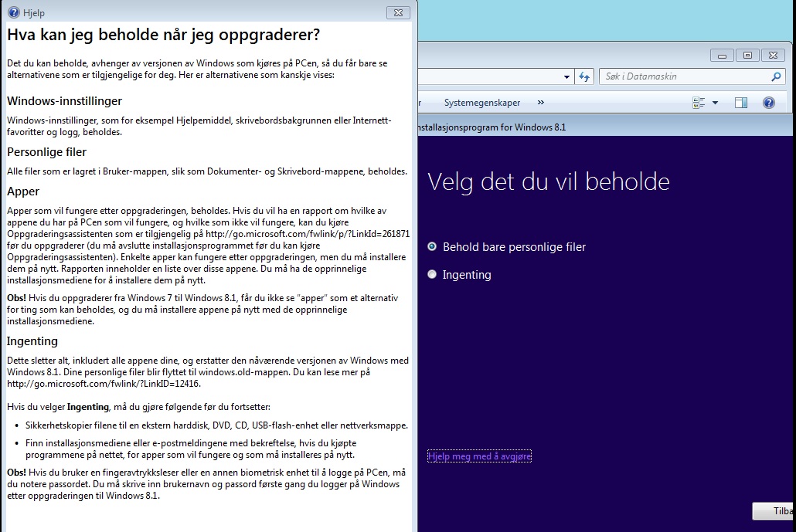
Task: Click the refresh icon next to address bar
Action: pyautogui.click(x=584, y=77)
